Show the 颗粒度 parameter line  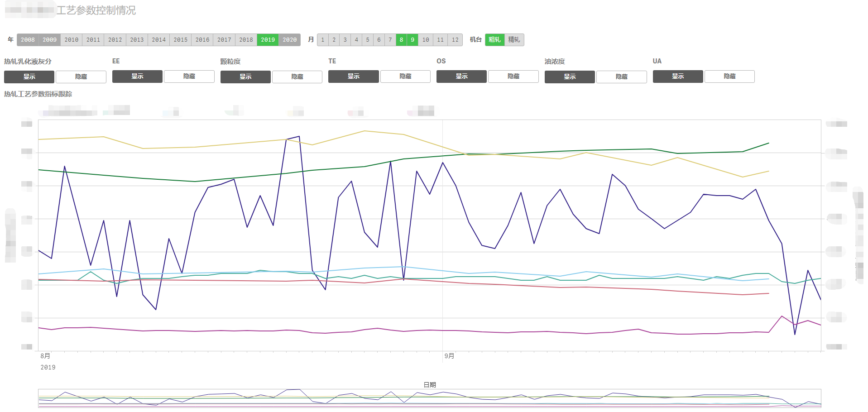[x=245, y=77]
